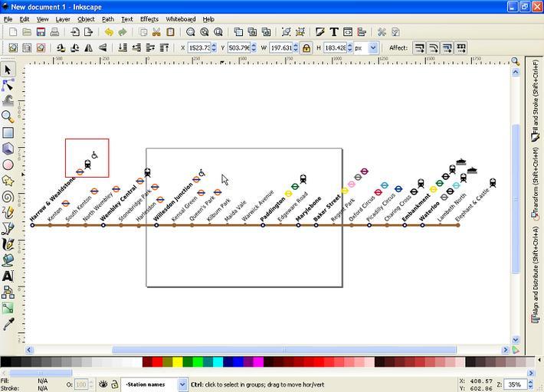Increase the H height stepper
The width and height of the screenshot is (544, 392).
click(349, 45)
